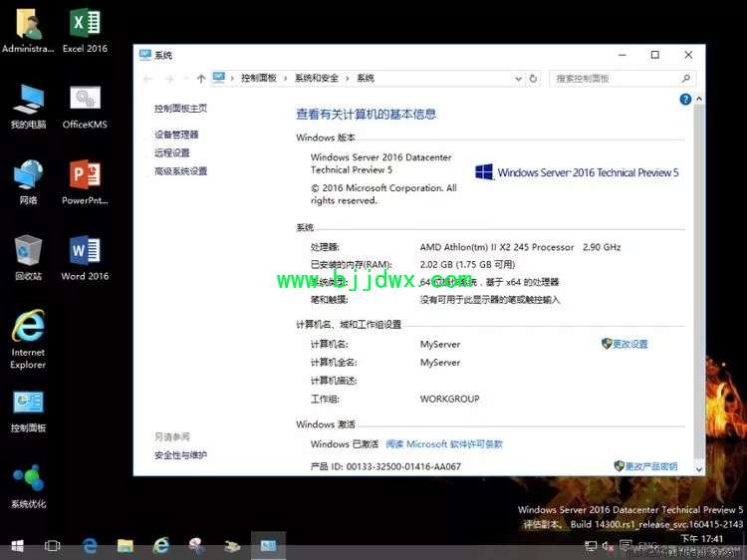
Task: Launch Excel 2016 from the desktop
Action: coord(85,30)
